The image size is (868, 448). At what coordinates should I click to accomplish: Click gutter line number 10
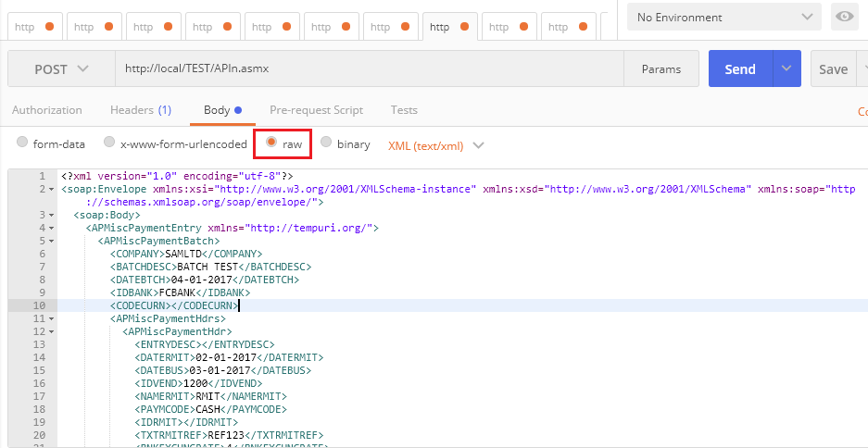39,305
